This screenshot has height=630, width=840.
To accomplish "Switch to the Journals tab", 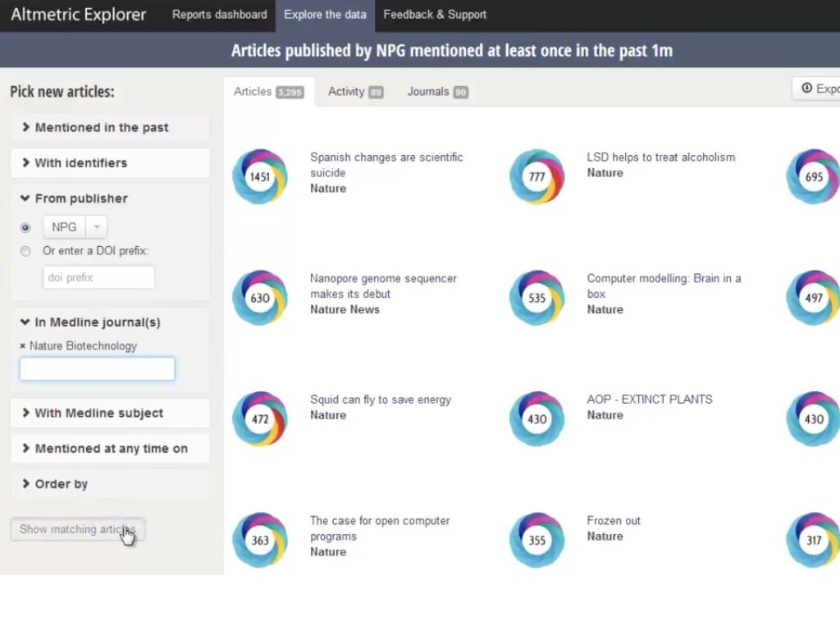I will (x=436, y=92).
